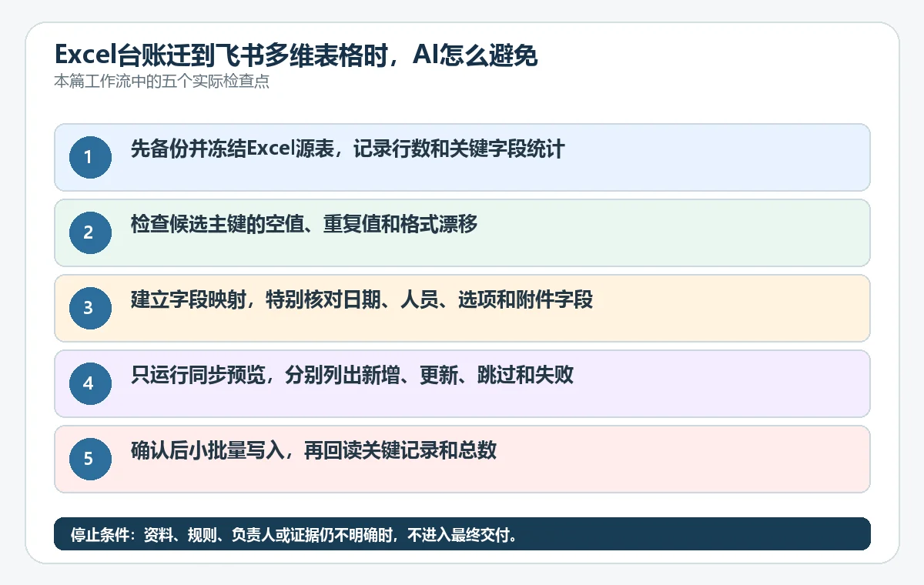Click the numbered circle 4
The width and height of the screenshot is (924, 585).
pyautogui.click(x=91, y=383)
